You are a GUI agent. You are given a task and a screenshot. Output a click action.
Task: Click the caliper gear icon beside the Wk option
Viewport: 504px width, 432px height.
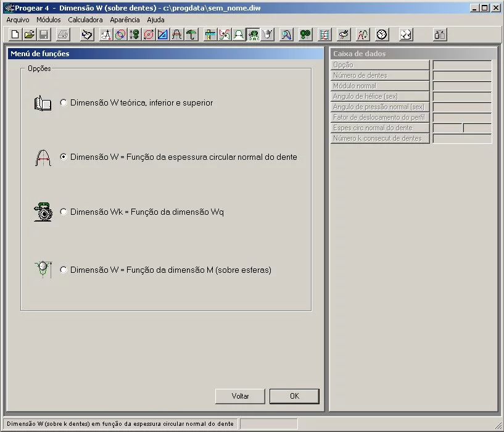tap(43, 212)
